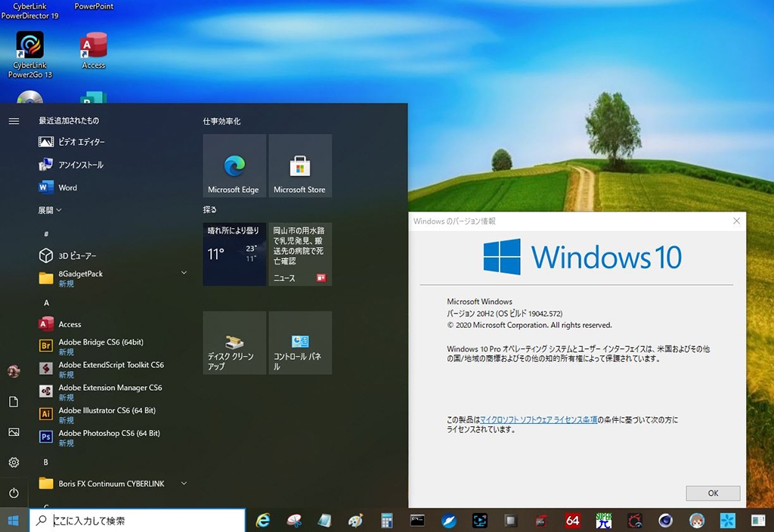
Task: Open the Microsoft Store tile
Action: pyautogui.click(x=300, y=165)
